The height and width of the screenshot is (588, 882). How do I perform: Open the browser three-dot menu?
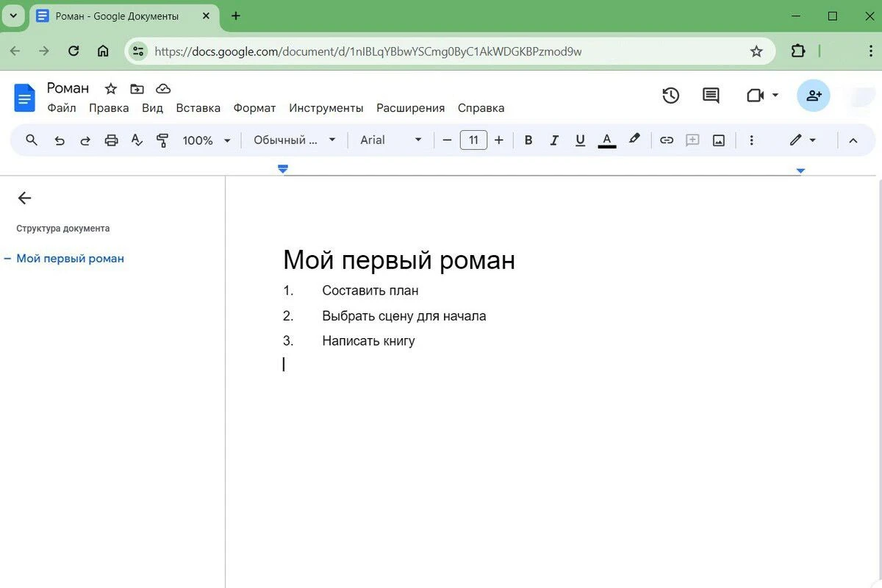click(x=870, y=51)
